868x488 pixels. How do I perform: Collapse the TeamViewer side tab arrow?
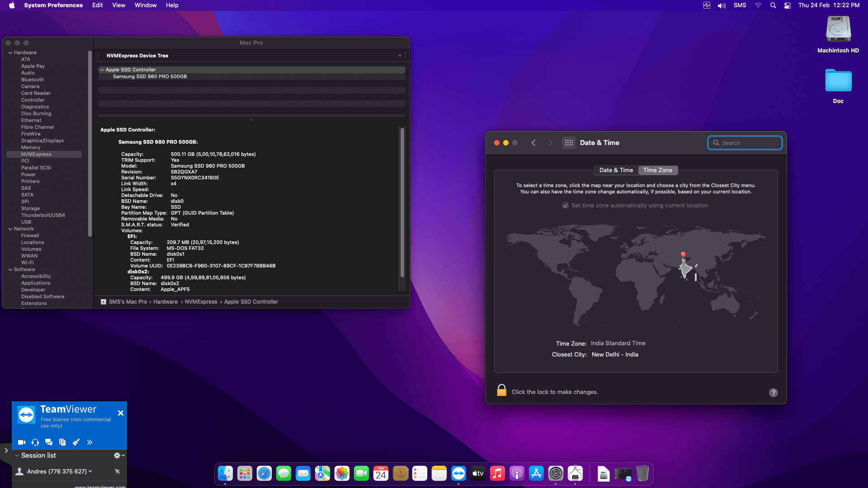click(x=6, y=450)
